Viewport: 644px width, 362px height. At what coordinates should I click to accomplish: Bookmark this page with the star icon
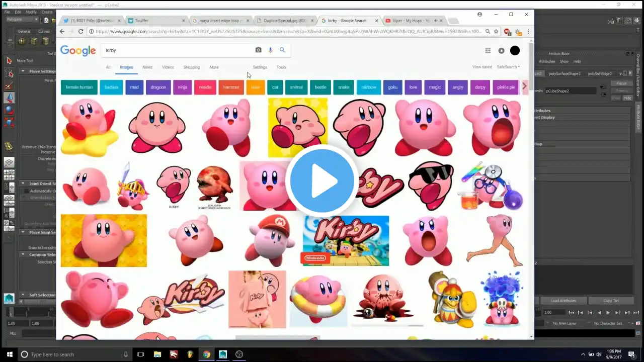(496, 31)
